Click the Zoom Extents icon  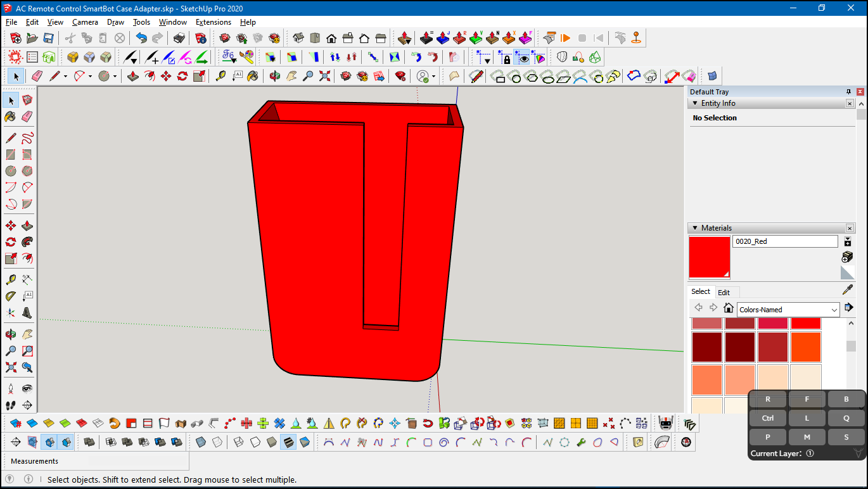click(x=324, y=75)
